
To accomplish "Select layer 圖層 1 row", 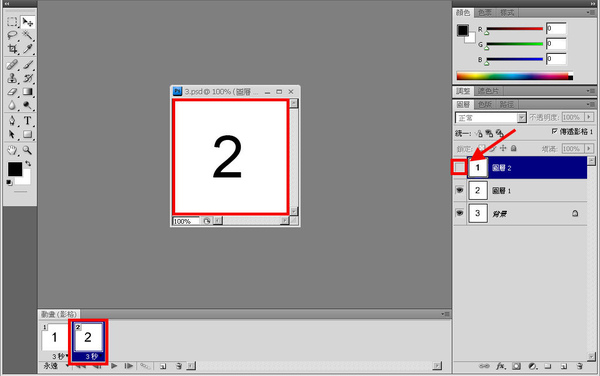I will [x=520, y=190].
